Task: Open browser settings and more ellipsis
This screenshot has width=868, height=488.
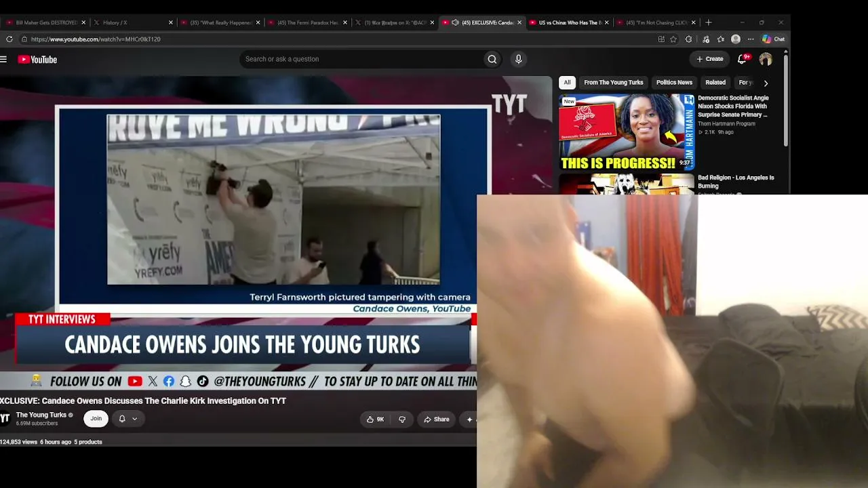Action: pyautogui.click(x=751, y=39)
